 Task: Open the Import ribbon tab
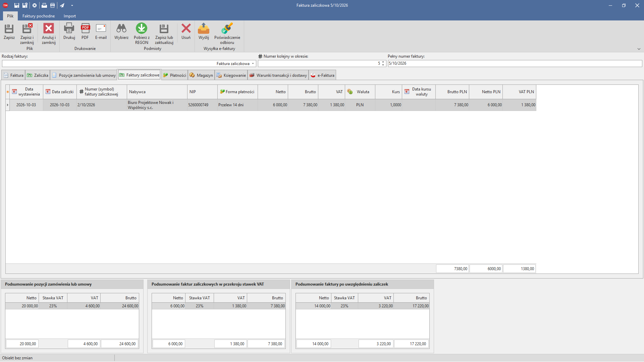tap(70, 16)
